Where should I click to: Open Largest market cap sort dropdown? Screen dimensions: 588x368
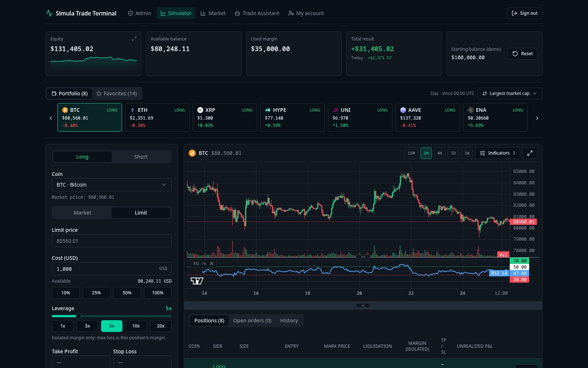click(x=510, y=93)
